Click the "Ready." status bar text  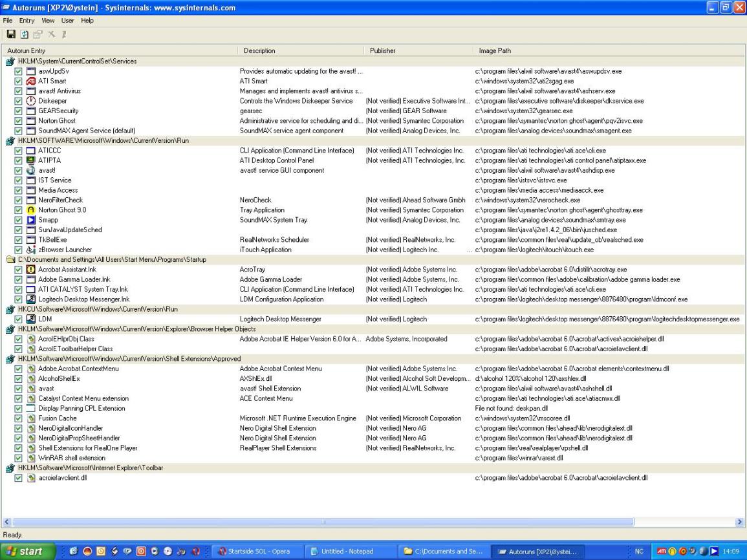coord(13,535)
